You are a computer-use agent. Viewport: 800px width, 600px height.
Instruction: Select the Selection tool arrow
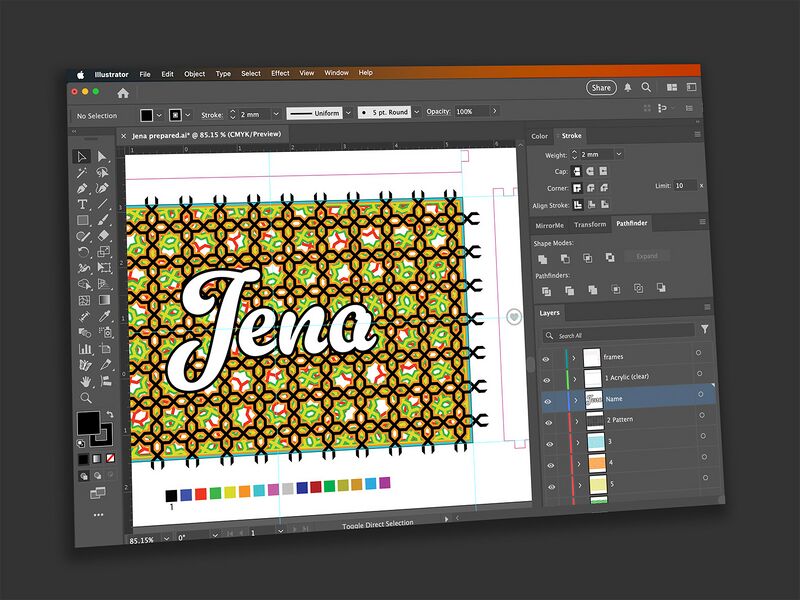pyautogui.click(x=81, y=157)
